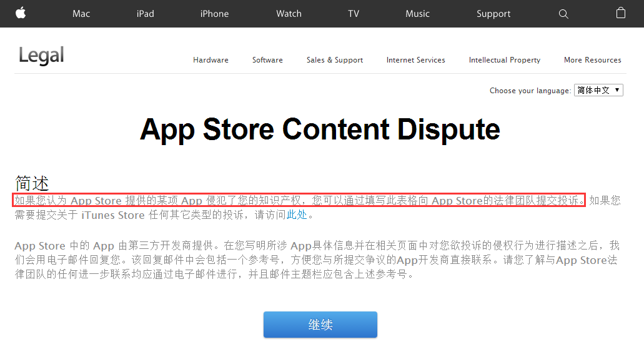Open the Mac menu
644x354 pixels.
click(x=81, y=14)
